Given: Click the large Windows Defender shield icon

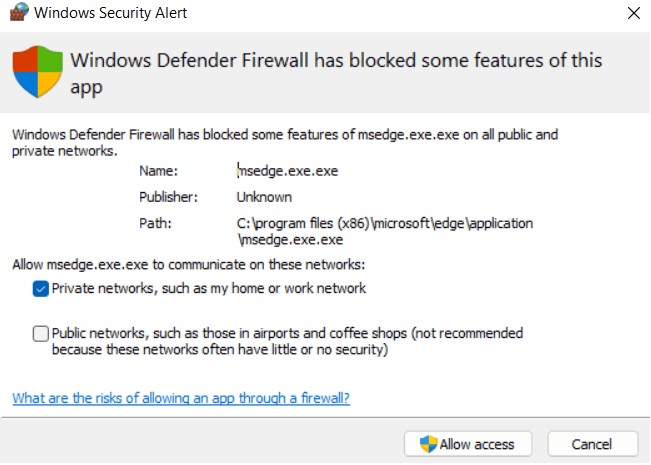Looking at the screenshot, I should (x=36, y=73).
